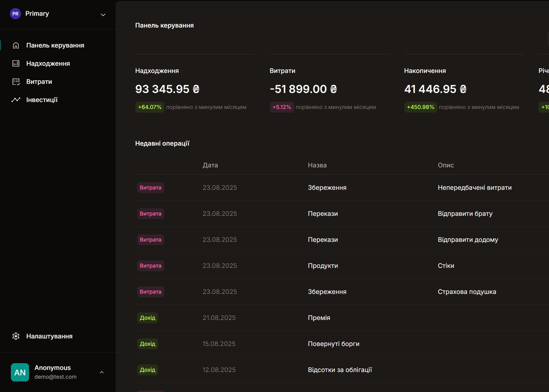Click the chart icon beside Надходження

click(16, 64)
